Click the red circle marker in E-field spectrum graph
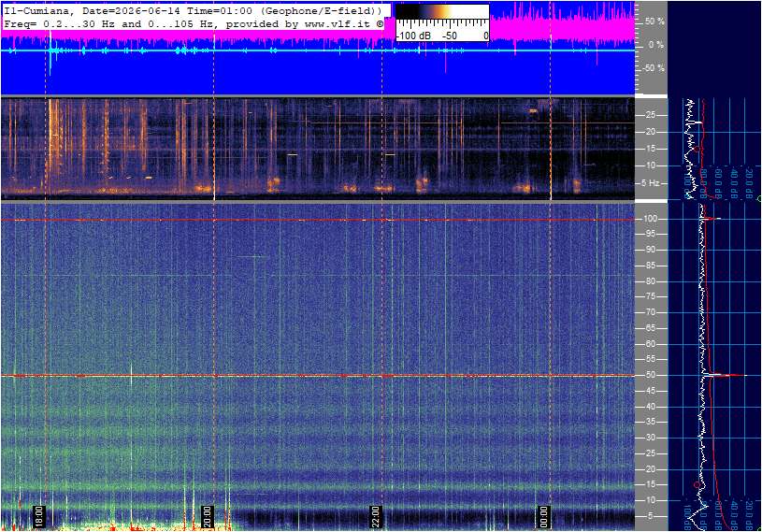The height and width of the screenshot is (532, 762). pyautogui.click(x=697, y=485)
